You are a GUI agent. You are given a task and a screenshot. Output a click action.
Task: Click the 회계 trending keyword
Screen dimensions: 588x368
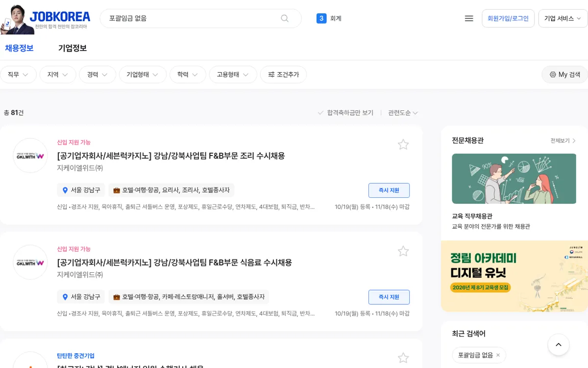336,18
